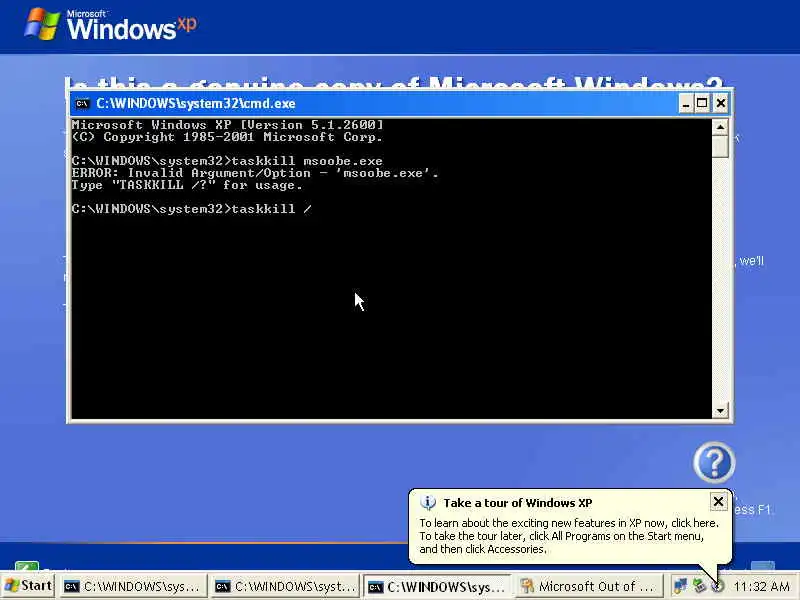The height and width of the screenshot is (600, 800).
Task: Click the network connection tray icon
Action: pyautogui.click(x=680, y=586)
